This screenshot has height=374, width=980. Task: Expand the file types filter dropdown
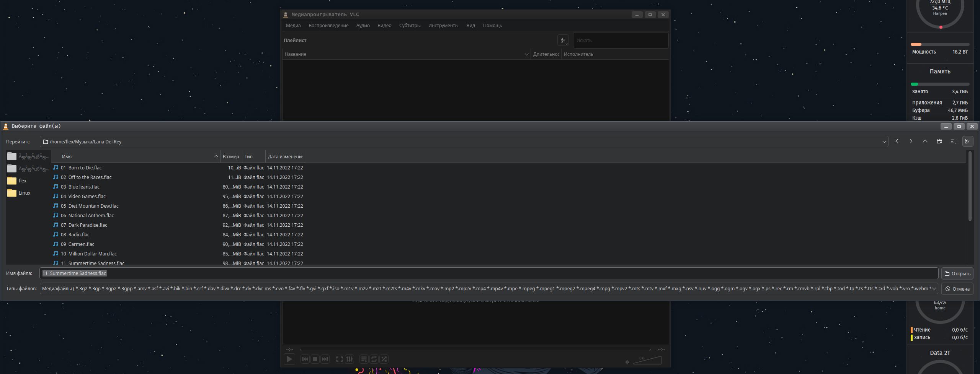[x=934, y=289]
